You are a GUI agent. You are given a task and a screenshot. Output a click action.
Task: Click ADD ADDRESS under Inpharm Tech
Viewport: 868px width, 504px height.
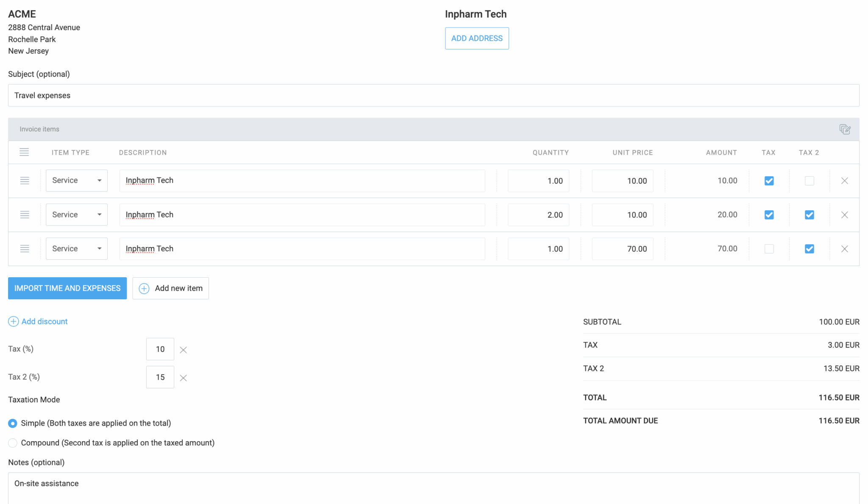click(x=476, y=38)
